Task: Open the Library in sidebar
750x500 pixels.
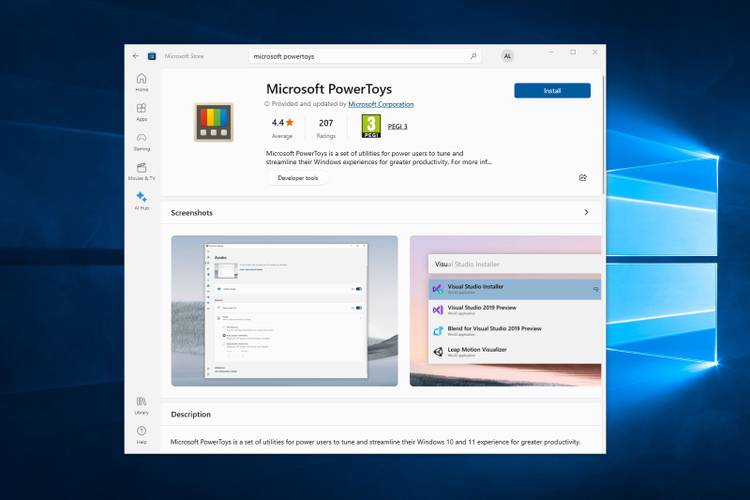Action: [x=142, y=405]
